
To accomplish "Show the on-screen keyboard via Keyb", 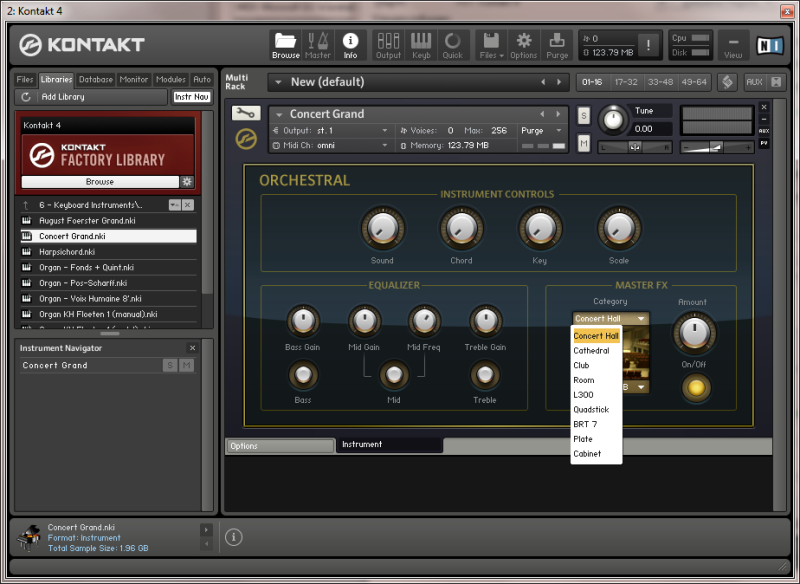I will [421, 44].
